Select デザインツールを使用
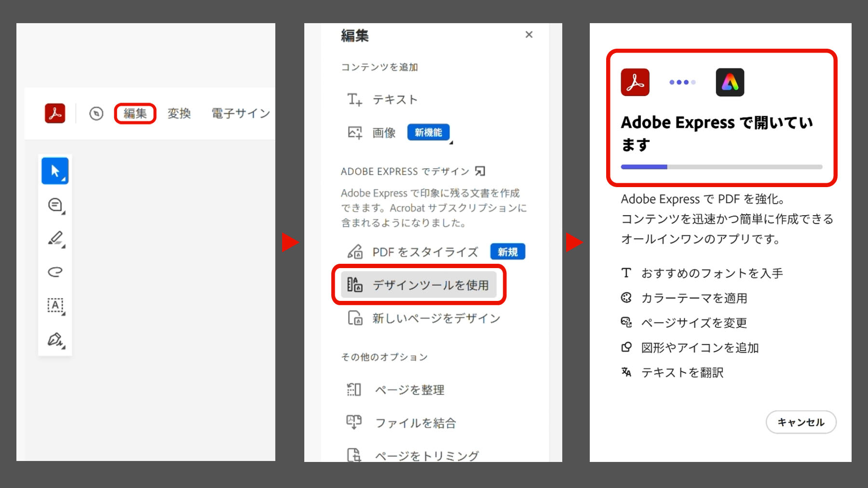Viewport: 868px width, 488px height. 418,285
